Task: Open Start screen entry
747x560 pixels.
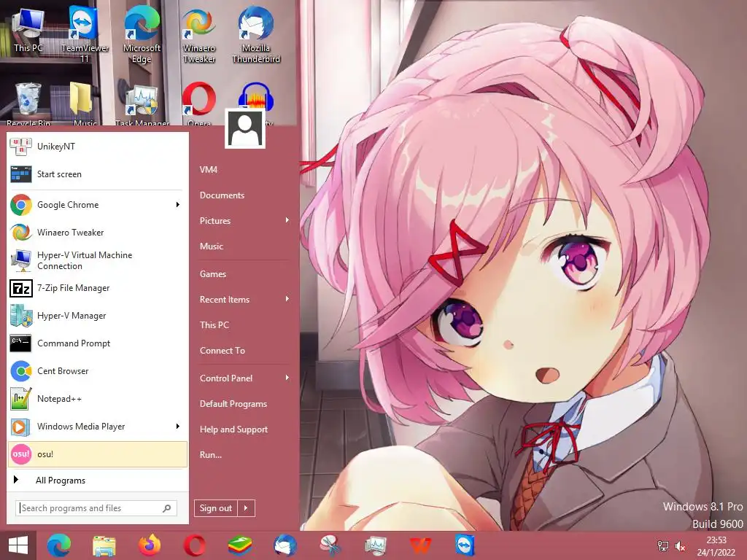Action: [x=98, y=174]
